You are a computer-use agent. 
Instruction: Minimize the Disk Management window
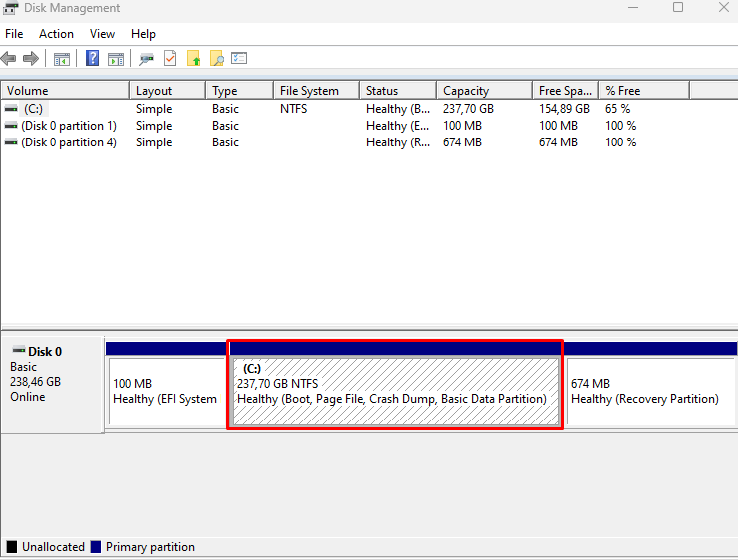coord(633,7)
